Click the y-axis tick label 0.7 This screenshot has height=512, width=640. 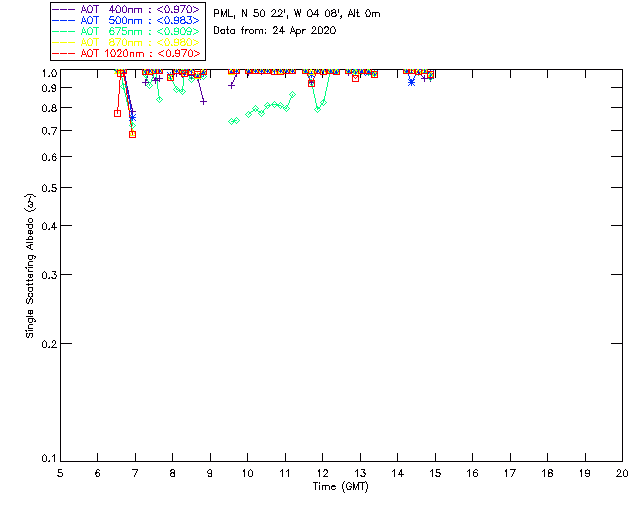[49, 131]
